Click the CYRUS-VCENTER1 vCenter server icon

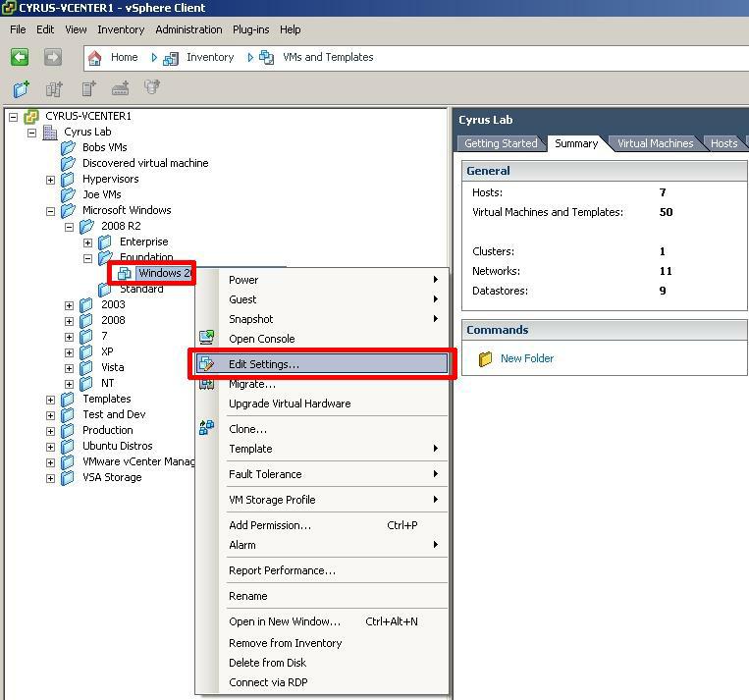31,116
